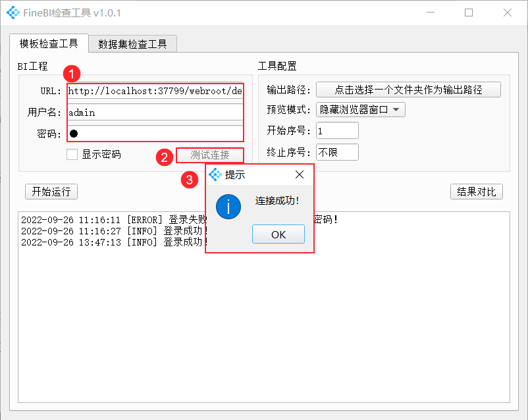Switch to 数据集检查工具 tab
528x420 pixels.
tap(133, 44)
